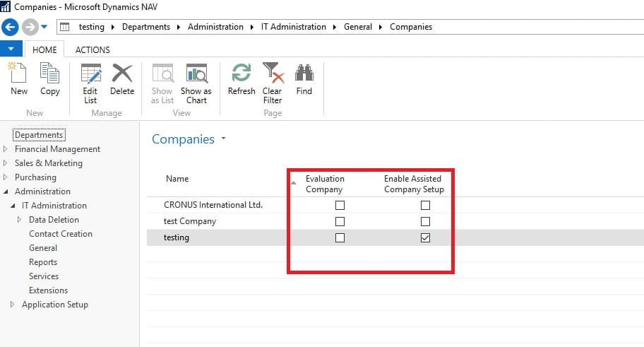Click IT Administration in the breadcrumb
Image resolution: width=644 pixels, height=347 pixels.
[293, 27]
